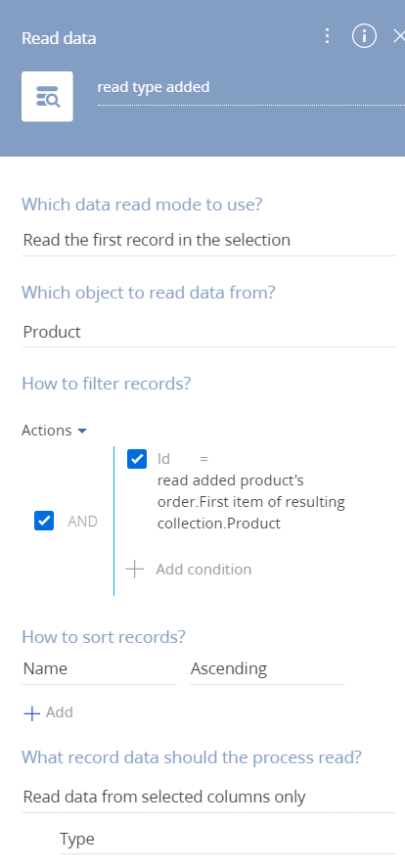Change the data read mode selection
Viewport: 405px width, 868px height.
(x=208, y=241)
